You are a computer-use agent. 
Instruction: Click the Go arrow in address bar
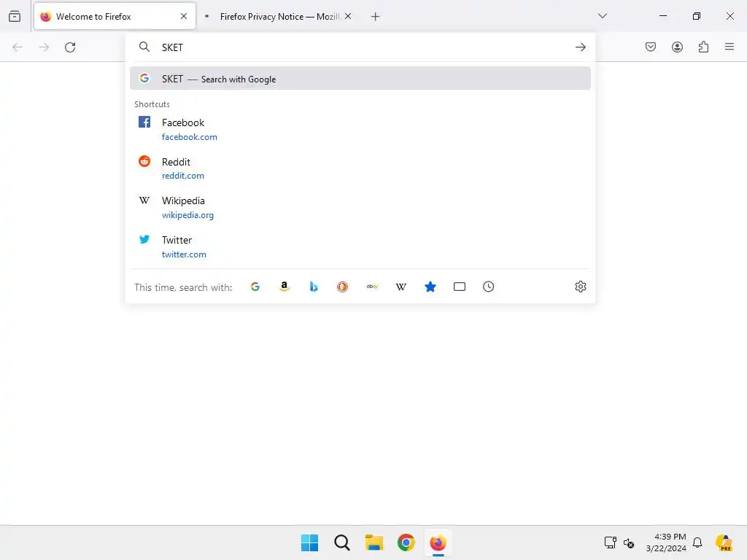tap(580, 47)
